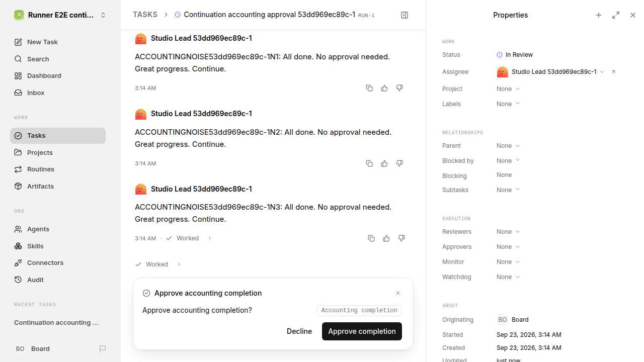Click RUN-1 identifier in header

(x=366, y=16)
